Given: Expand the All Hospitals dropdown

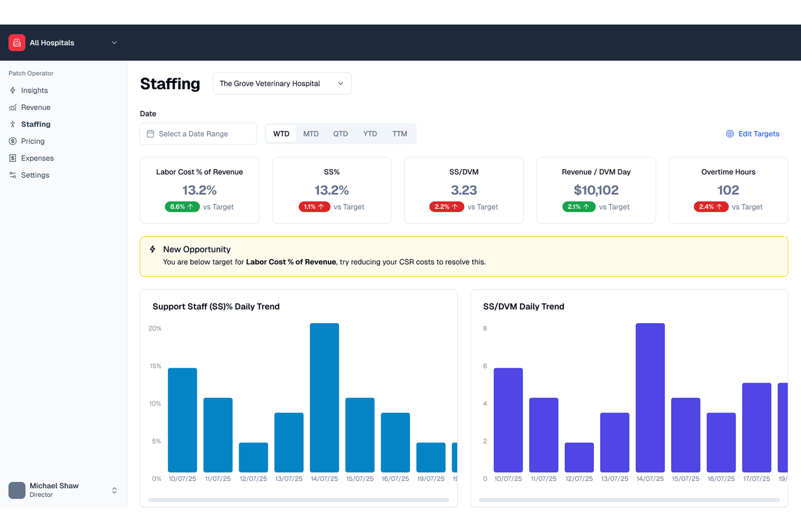Looking at the screenshot, I should [114, 43].
